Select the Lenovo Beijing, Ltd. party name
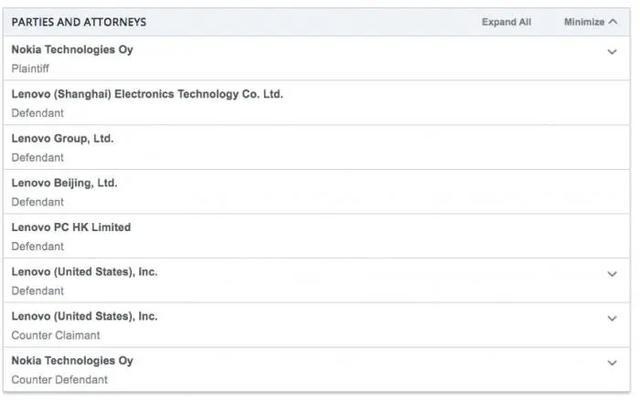 tap(64, 183)
